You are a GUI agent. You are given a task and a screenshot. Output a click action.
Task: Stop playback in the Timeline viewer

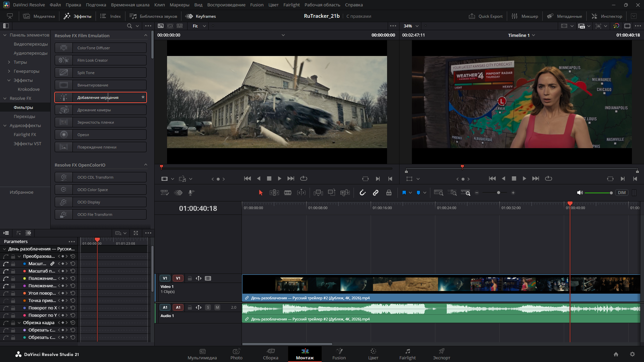514,179
